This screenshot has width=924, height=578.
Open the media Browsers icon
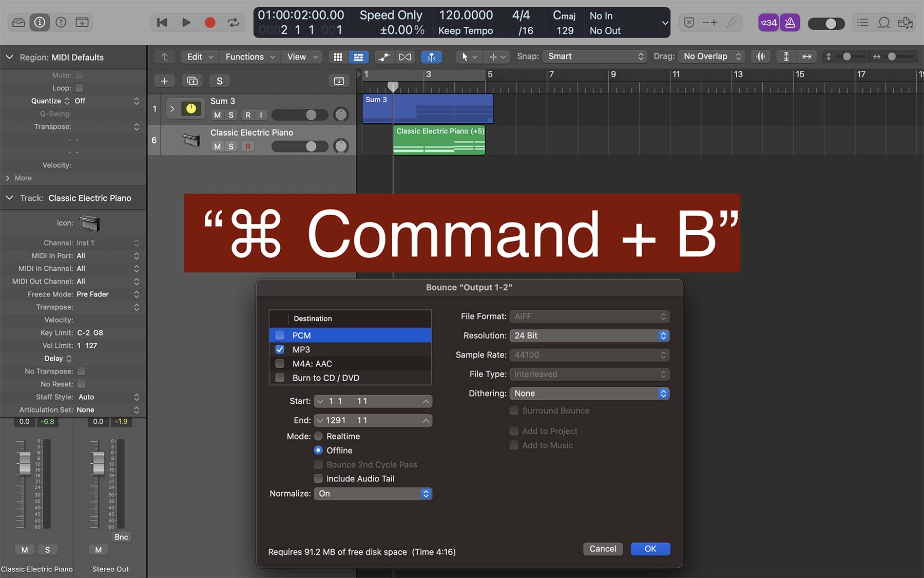(x=905, y=23)
